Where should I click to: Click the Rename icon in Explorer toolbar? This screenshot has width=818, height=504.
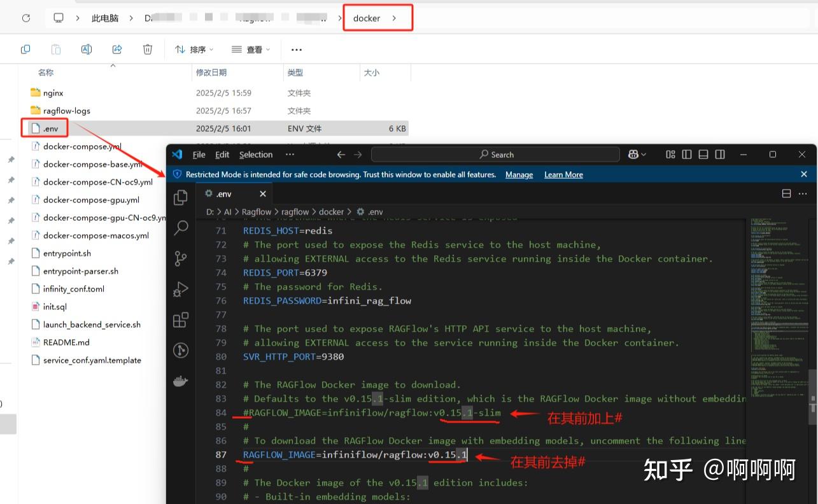(87, 49)
